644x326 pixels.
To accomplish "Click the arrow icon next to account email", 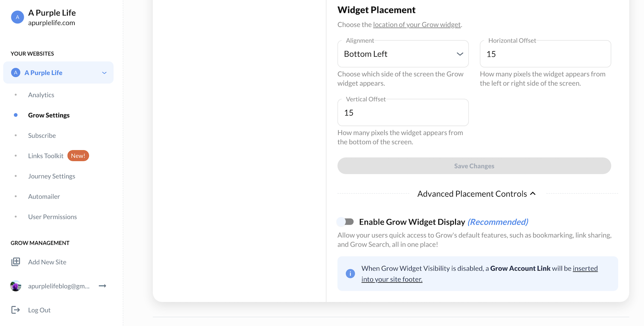I will tap(102, 286).
